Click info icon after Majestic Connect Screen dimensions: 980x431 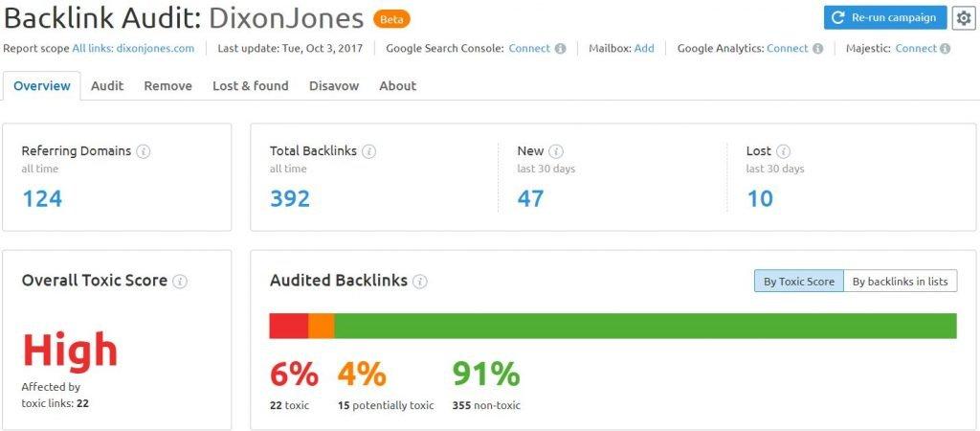[945, 49]
